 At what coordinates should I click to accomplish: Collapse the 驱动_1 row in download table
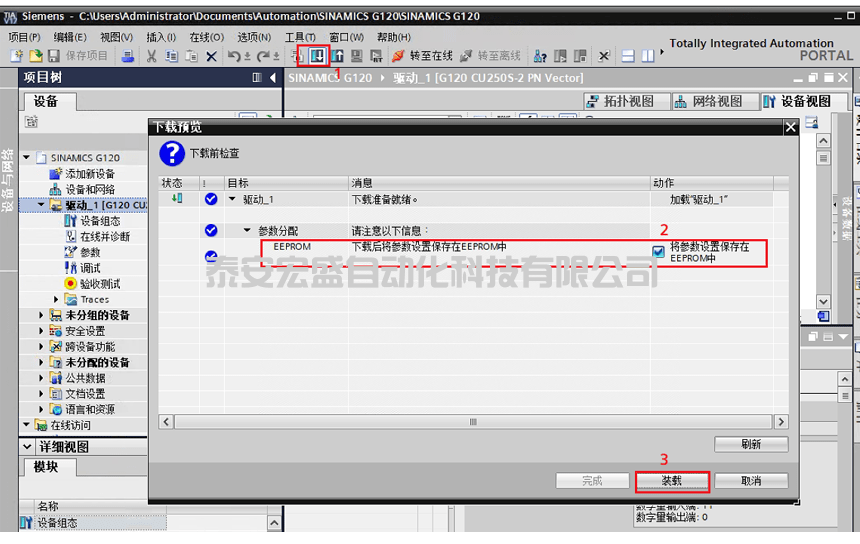233,200
